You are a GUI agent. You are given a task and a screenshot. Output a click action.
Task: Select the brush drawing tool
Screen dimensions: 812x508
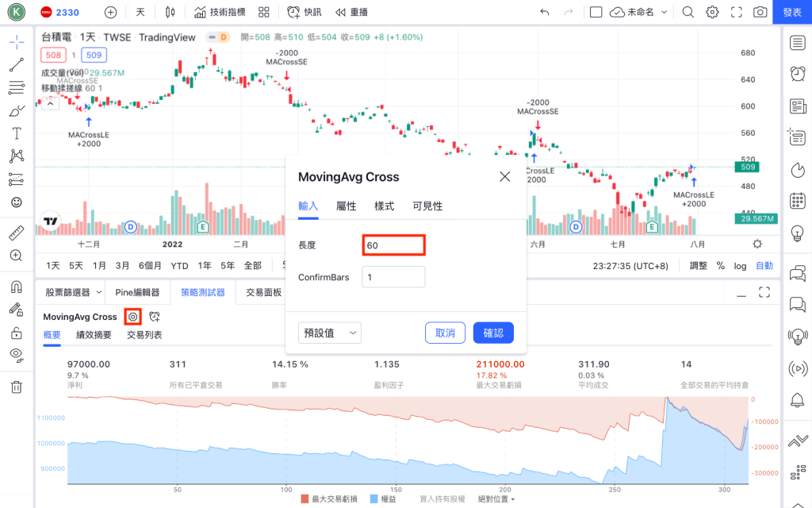point(17,111)
